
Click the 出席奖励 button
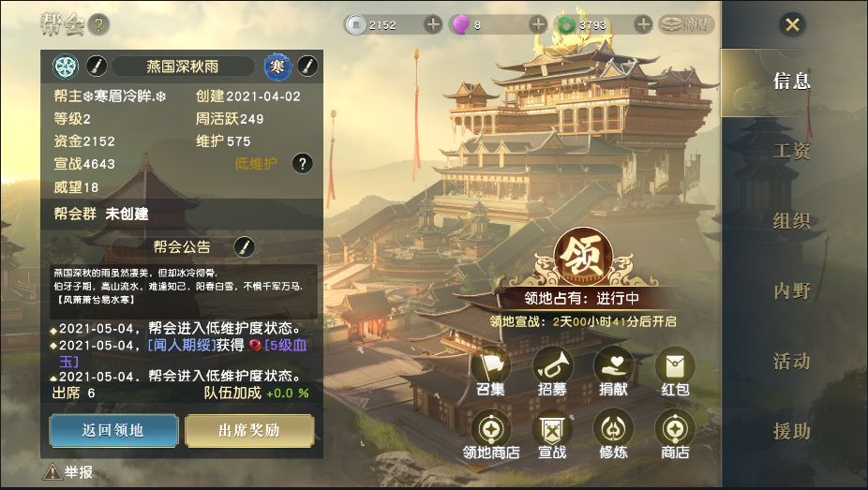pyautogui.click(x=249, y=430)
